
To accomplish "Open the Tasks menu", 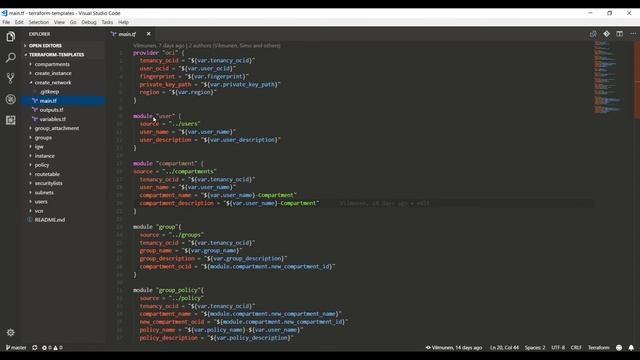I will point(107,22).
